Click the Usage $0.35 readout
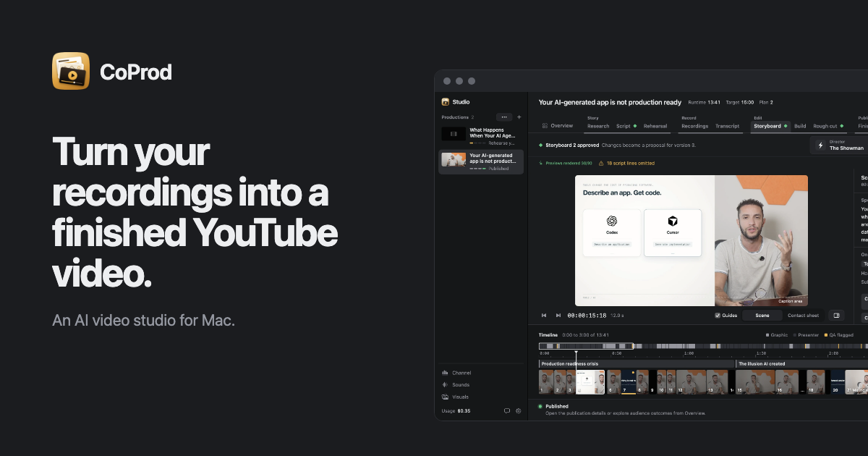Viewport: 868px width, 456px height. (x=456, y=411)
